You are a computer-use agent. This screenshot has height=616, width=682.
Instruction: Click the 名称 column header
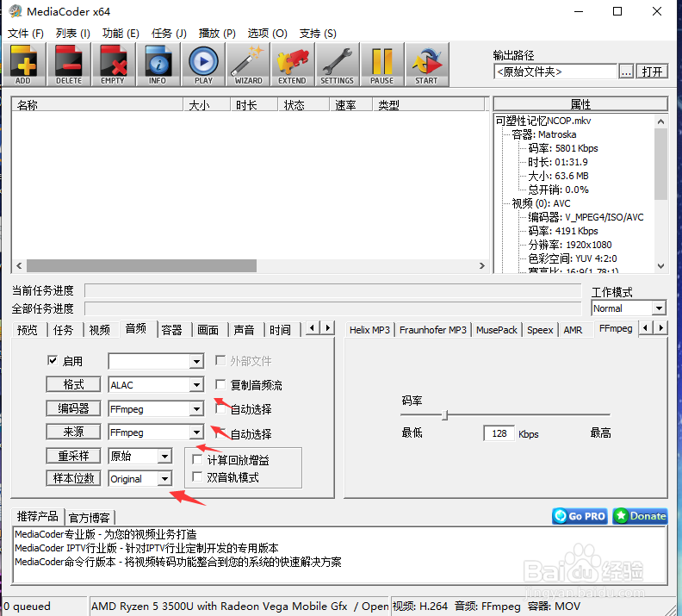coord(97,105)
